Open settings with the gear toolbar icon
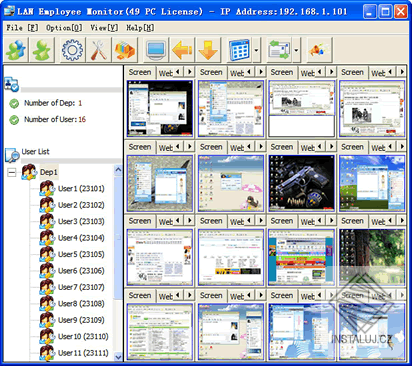This screenshot has height=366, width=412. click(72, 50)
